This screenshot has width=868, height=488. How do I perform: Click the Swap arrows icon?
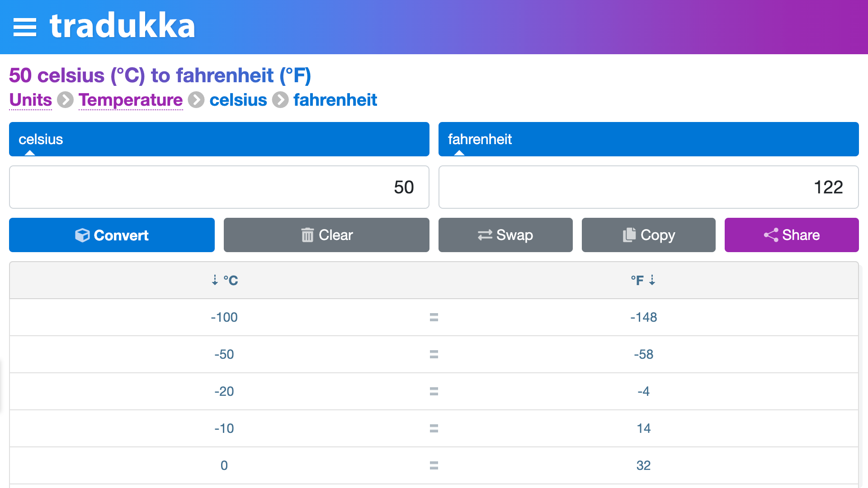pyautogui.click(x=485, y=235)
